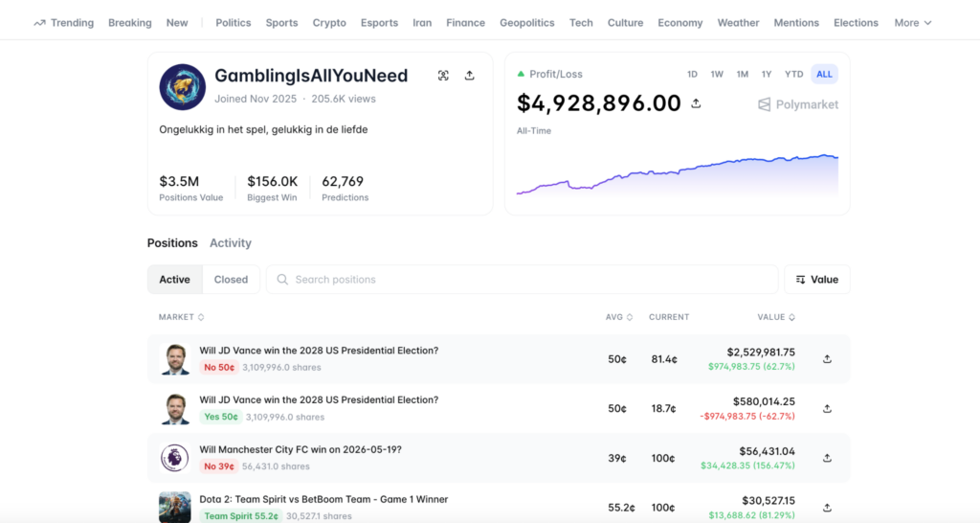Click the Premier League logo thumbnail

175,458
